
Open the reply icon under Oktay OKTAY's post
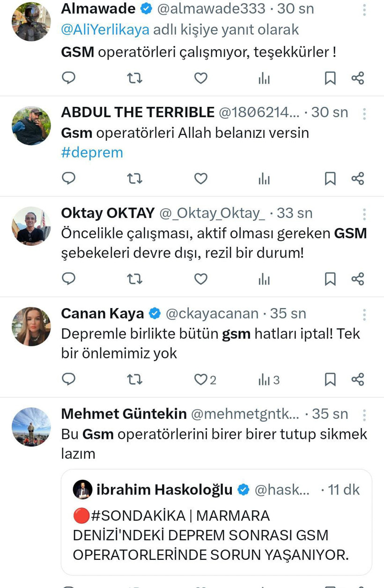(x=69, y=279)
